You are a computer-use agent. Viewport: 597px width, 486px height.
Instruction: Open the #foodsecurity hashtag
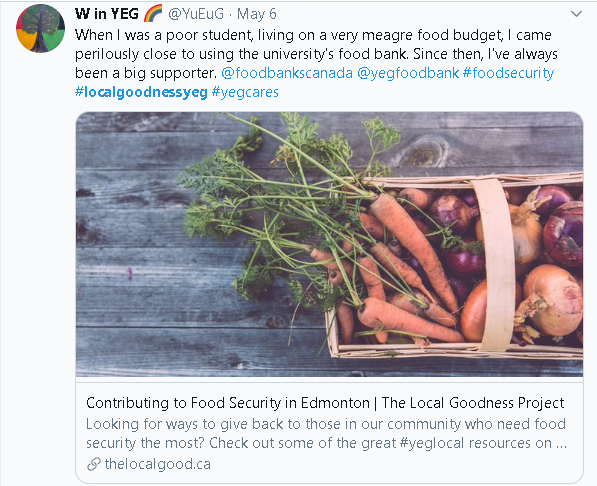point(508,73)
